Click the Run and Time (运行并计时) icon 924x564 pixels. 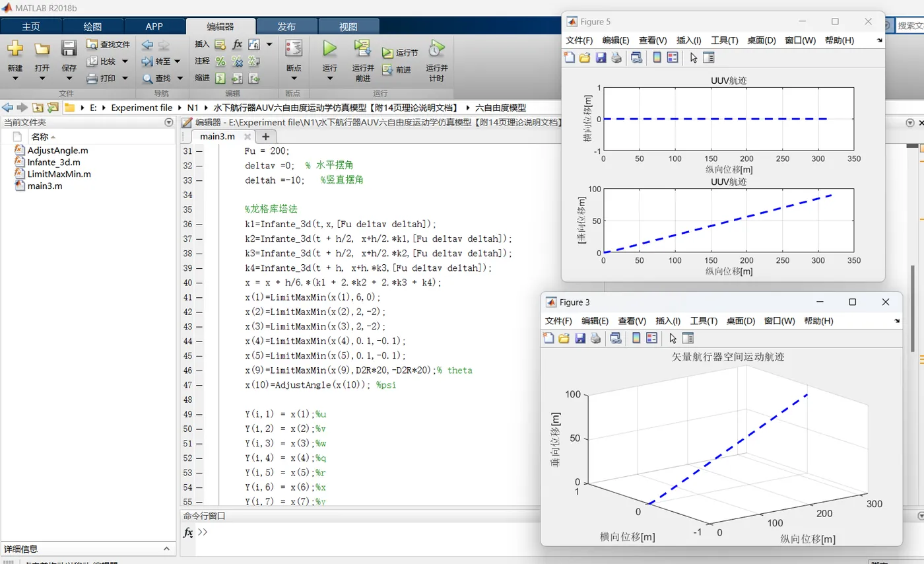tap(436, 48)
